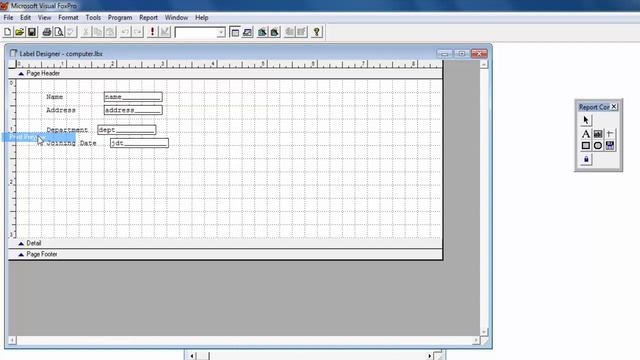Select the 'address' field control
Screen dimensions: 640x360
point(133,110)
